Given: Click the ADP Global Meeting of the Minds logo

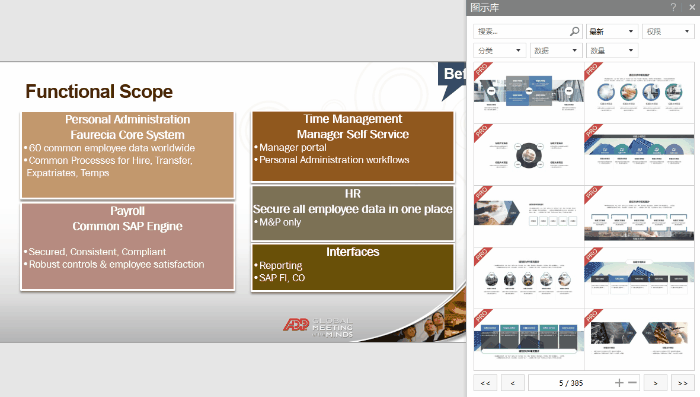Looking at the screenshot, I should point(318,327).
